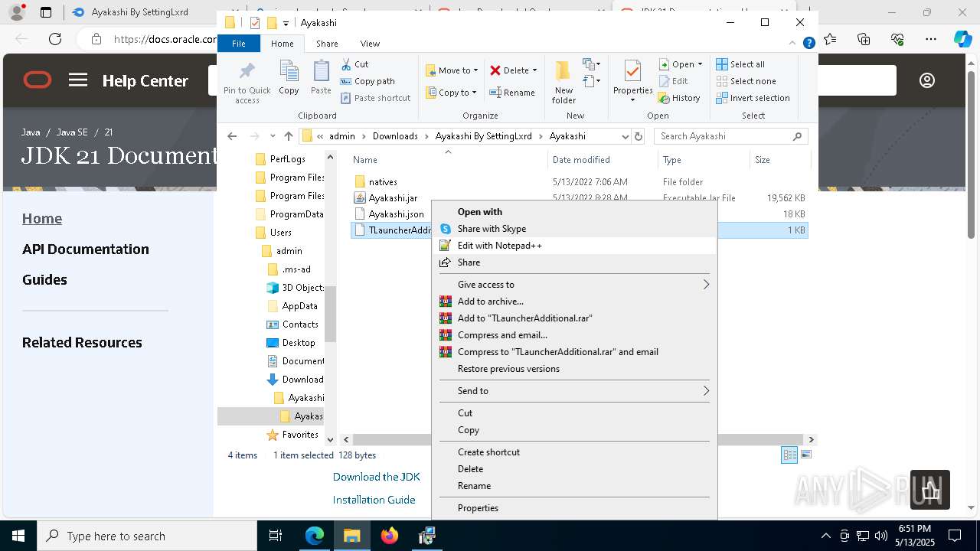Select the natives folder
This screenshot has height=551, width=980.
[383, 182]
